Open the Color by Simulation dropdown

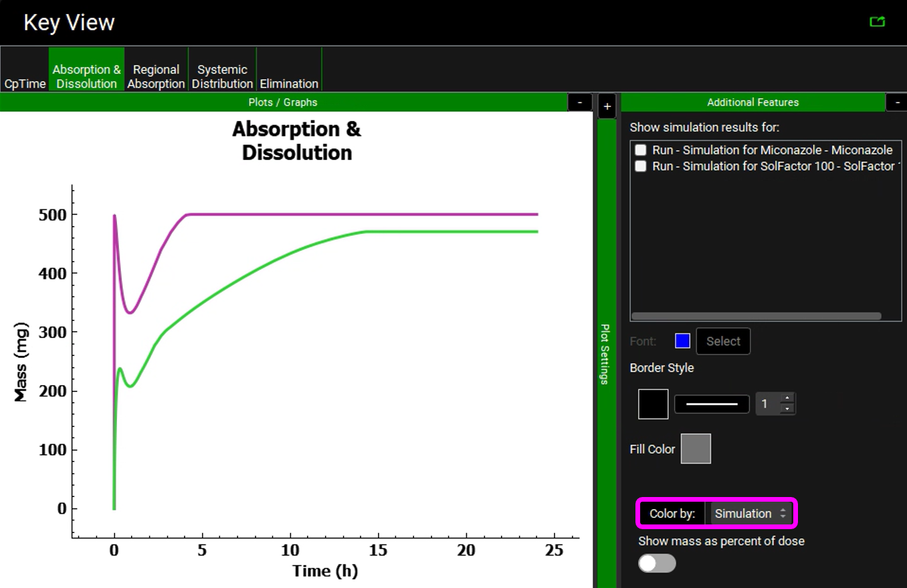click(750, 514)
